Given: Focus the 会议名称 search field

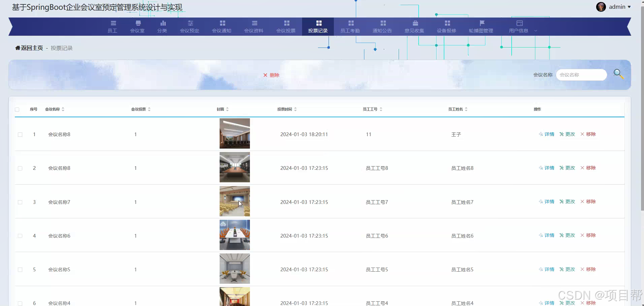Looking at the screenshot, I should (581, 75).
